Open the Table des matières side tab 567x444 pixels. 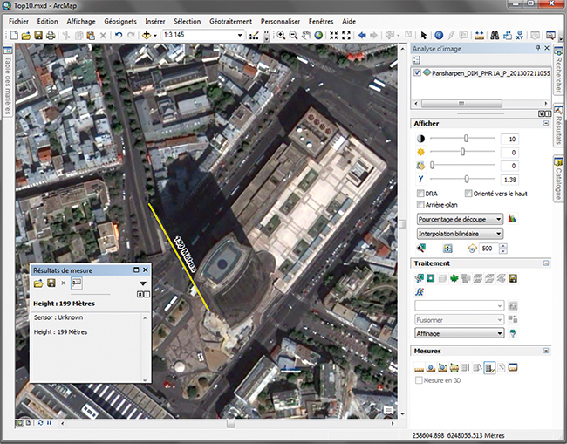click(x=7, y=81)
